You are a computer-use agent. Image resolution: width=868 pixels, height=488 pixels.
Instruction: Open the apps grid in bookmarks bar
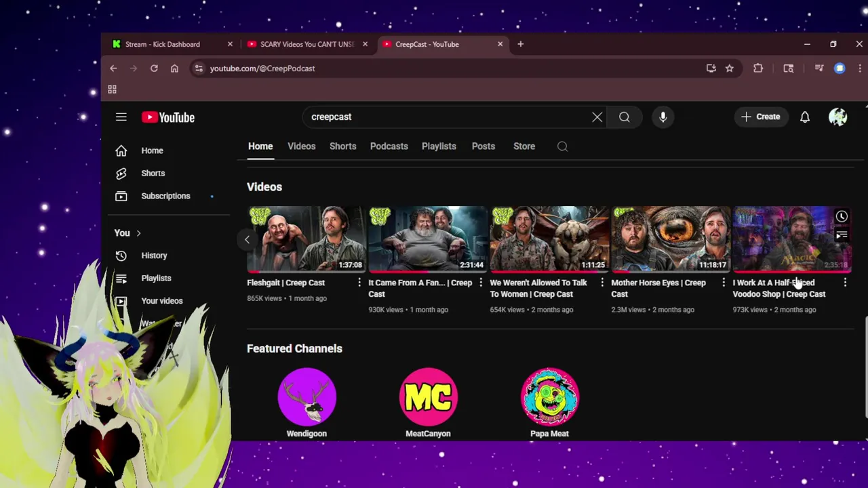tap(112, 89)
